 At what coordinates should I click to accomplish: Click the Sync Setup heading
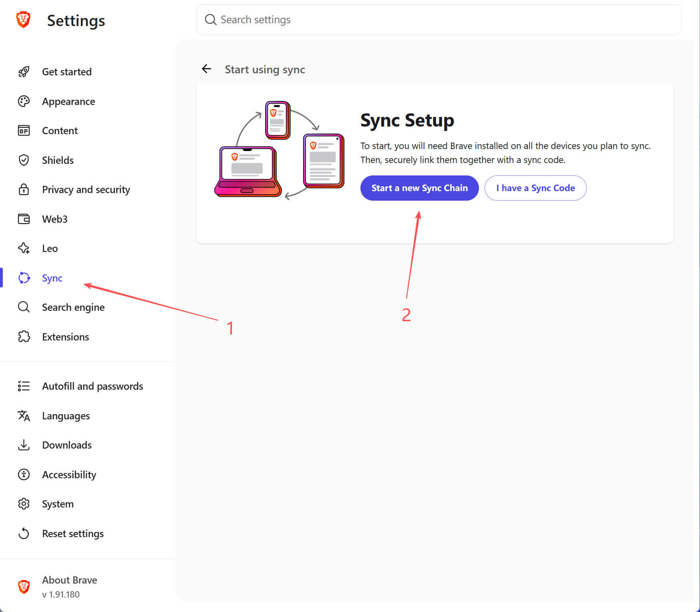407,120
